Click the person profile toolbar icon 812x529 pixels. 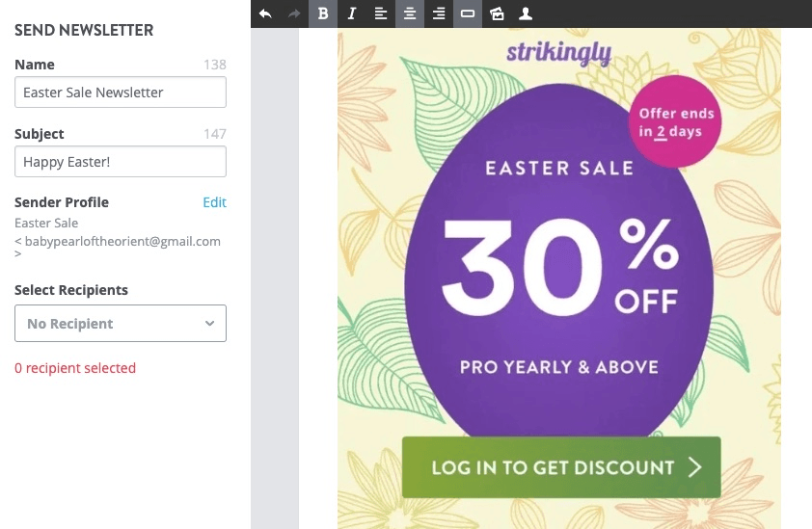point(526,13)
